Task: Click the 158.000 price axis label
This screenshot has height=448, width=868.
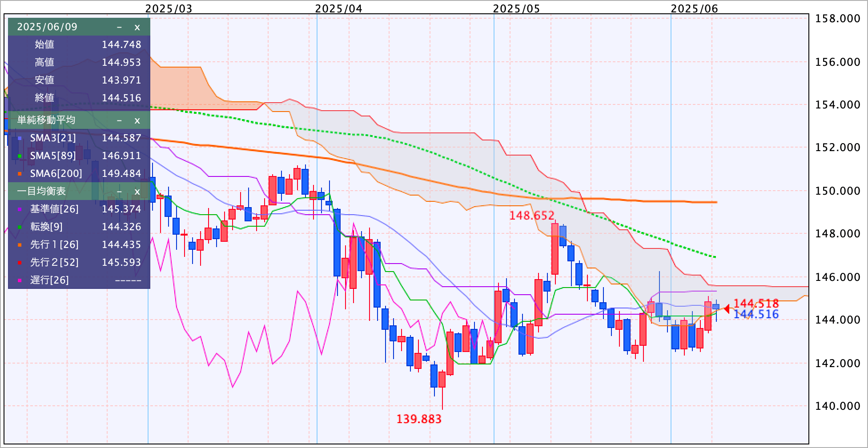Action: pos(837,19)
